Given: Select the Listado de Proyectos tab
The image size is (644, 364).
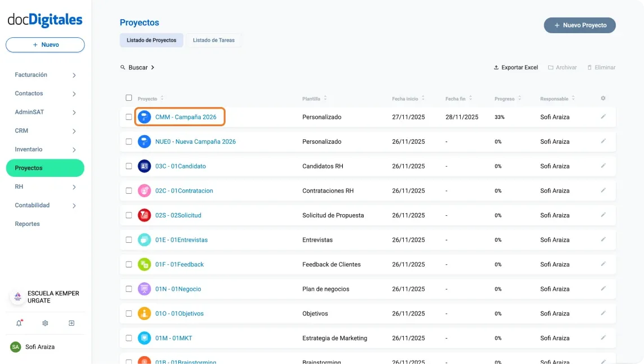Looking at the screenshot, I should pos(151,40).
